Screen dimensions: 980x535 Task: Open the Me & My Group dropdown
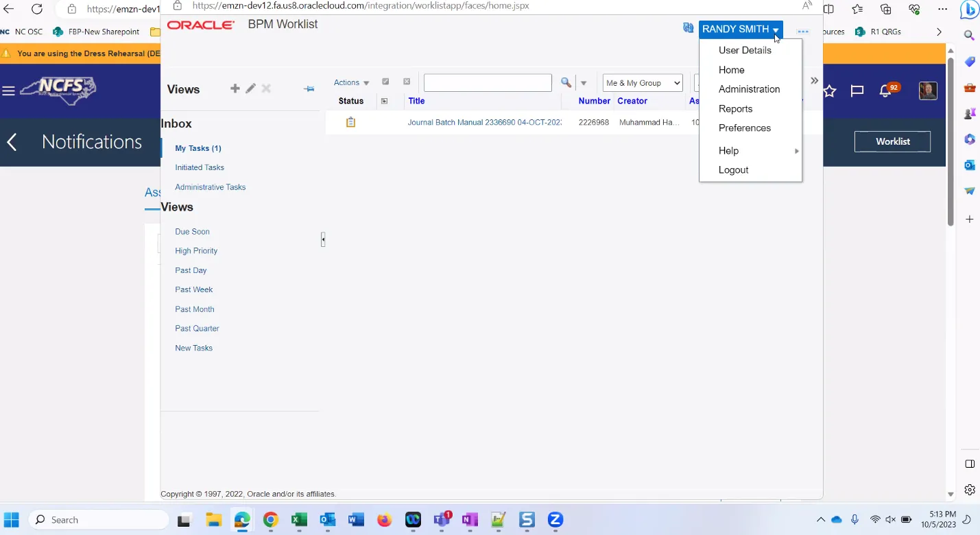(642, 83)
